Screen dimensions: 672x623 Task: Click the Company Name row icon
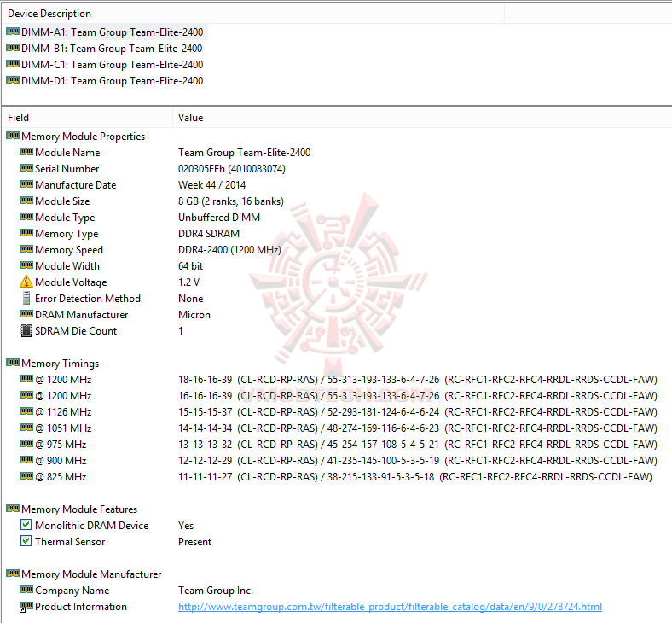pos(26,590)
